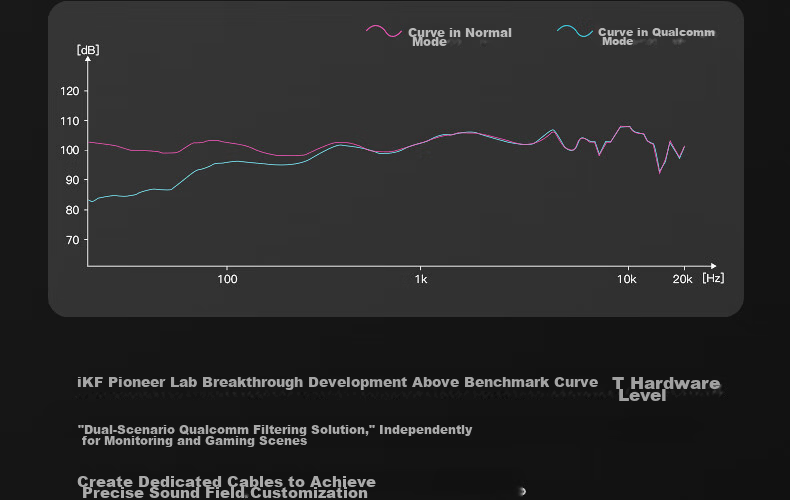Viewport: 790px width, 500px height.
Task: Click the 10k frequency tick label
Action: [x=627, y=279]
